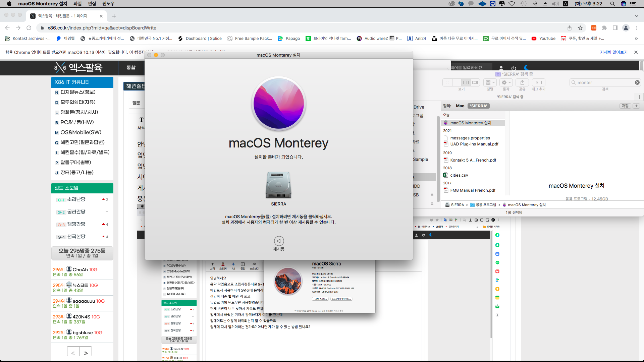Click the 통합 tab on the site header
The height and width of the screenshot is (362, 644).
131,68
